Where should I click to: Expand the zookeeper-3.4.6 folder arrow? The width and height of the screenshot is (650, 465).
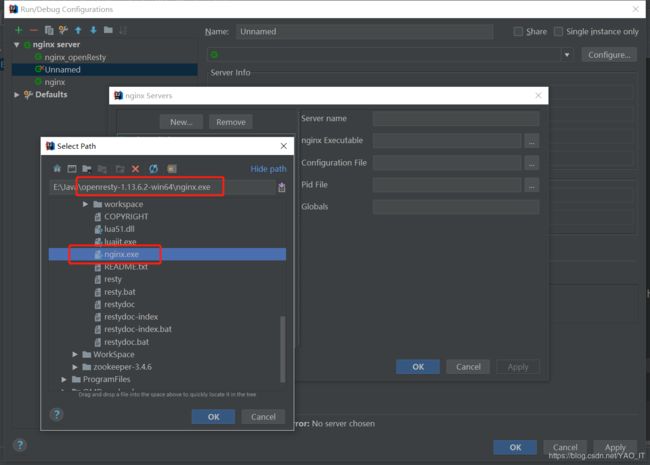[75, 367]
